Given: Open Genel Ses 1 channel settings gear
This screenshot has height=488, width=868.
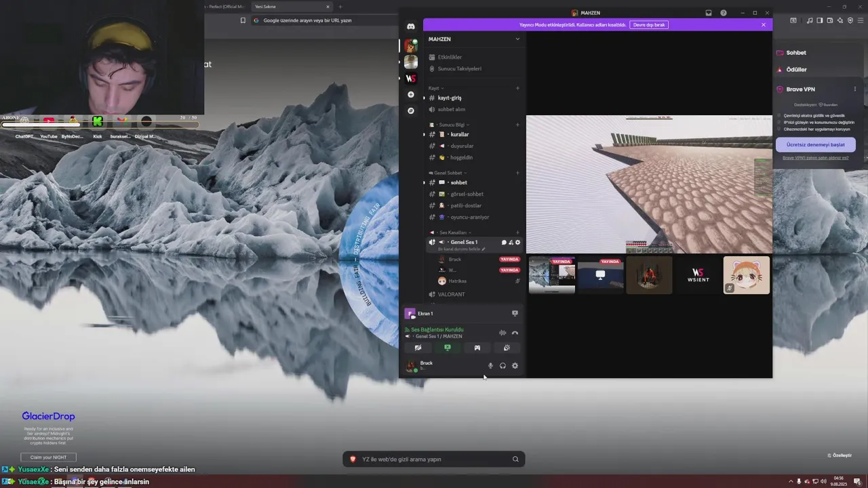Looking at the screenshot, I should (518, 242).
